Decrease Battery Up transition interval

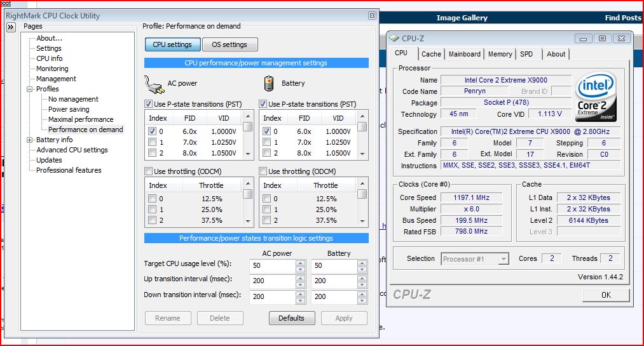[x=362, y=285]
